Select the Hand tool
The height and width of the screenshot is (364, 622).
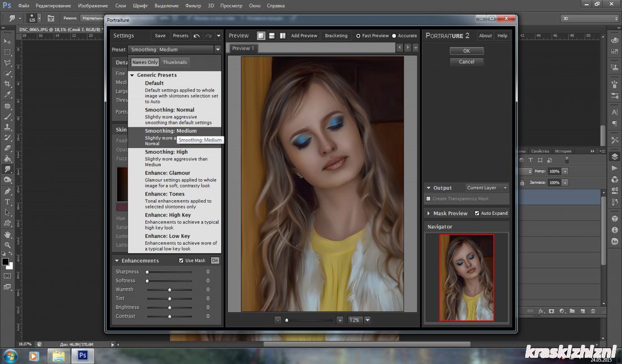click(7, 235)
